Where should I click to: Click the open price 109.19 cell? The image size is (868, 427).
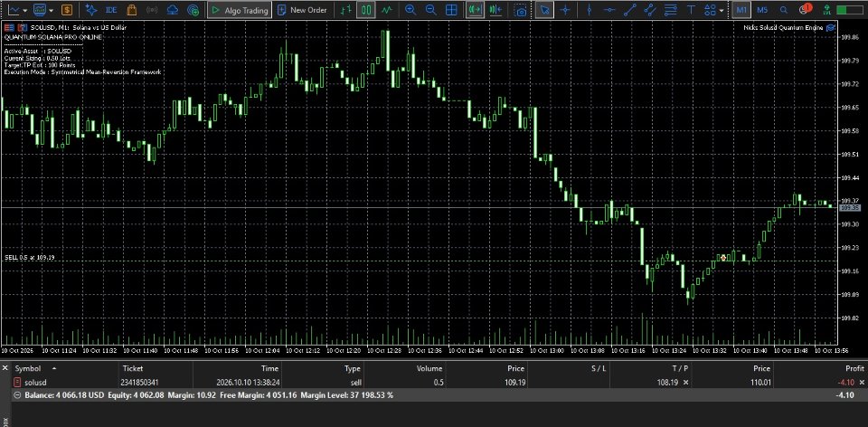point(514,383)
